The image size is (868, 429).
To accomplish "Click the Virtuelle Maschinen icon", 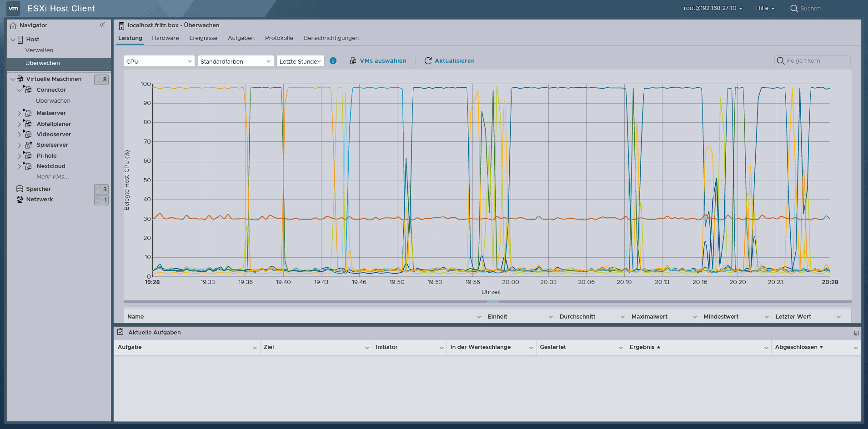I will 20,79.
